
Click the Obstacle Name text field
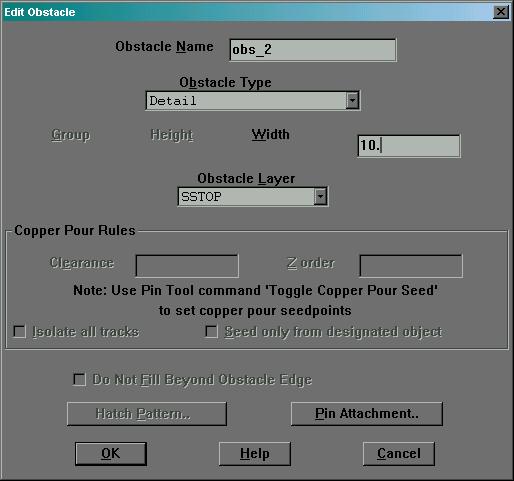[x=313, y=50]
